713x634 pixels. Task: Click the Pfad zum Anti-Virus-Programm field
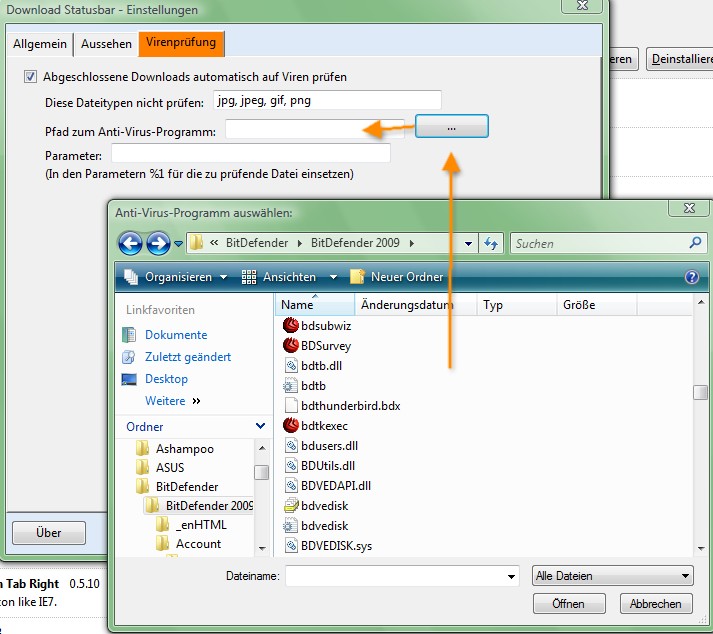tap(315, 129)
